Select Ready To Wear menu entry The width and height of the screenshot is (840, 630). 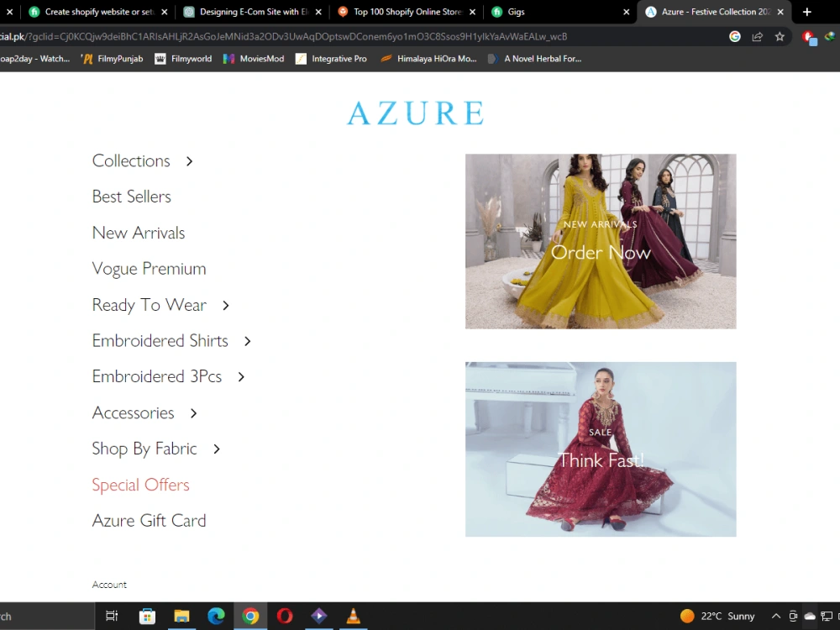(150, 305)
